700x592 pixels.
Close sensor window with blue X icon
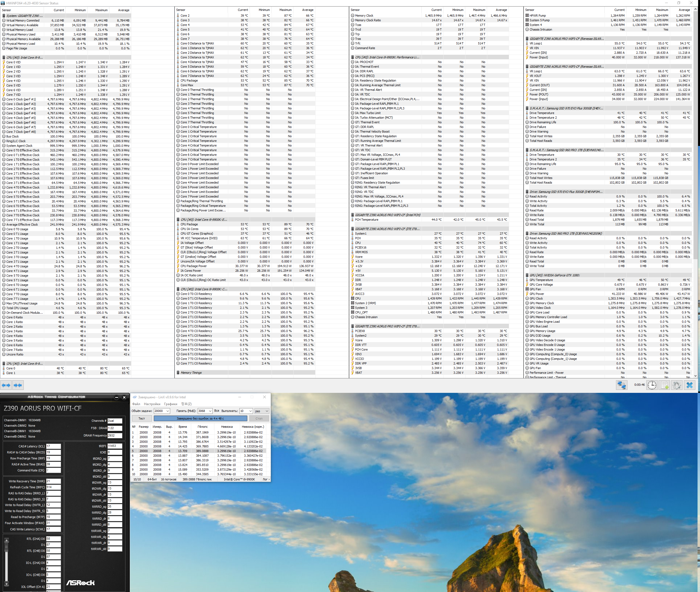pyautogui.click(x=690, y=385)
